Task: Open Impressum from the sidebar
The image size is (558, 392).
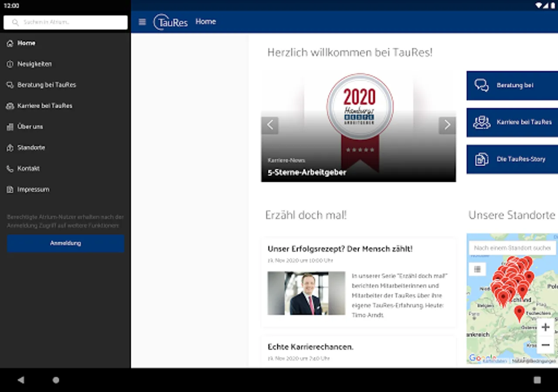Action: coord(65,189)
